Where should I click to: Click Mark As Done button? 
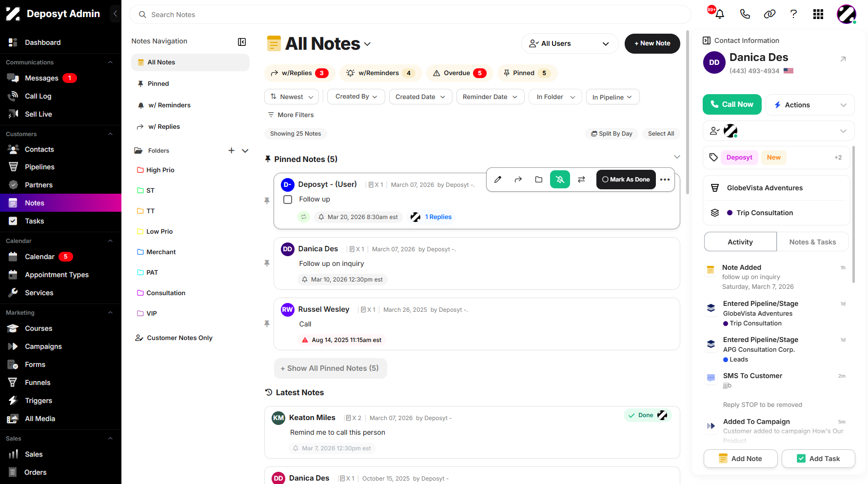pos(626,180)
